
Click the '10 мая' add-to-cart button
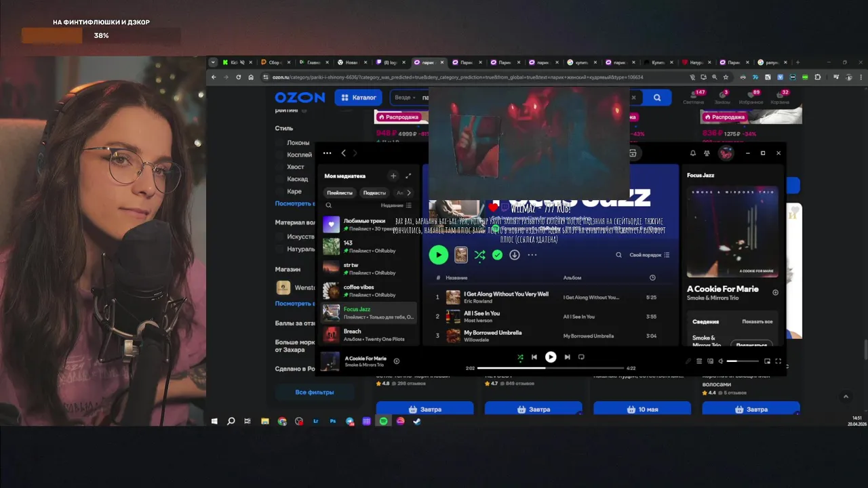(x=642, y=409)
